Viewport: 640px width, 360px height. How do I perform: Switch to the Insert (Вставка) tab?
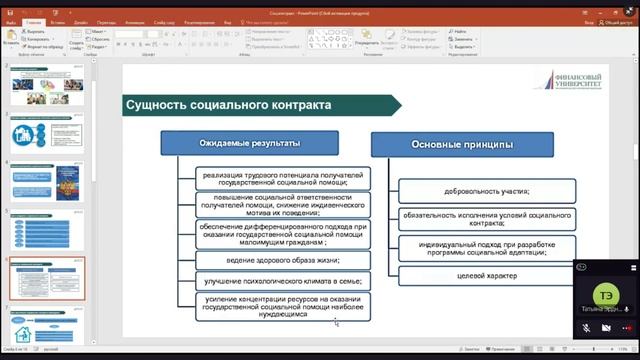click(x=58, y=22)
